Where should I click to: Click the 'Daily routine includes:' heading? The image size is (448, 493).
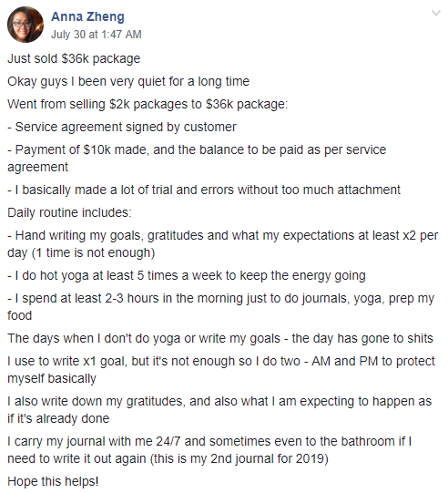[x=69, y=213]
